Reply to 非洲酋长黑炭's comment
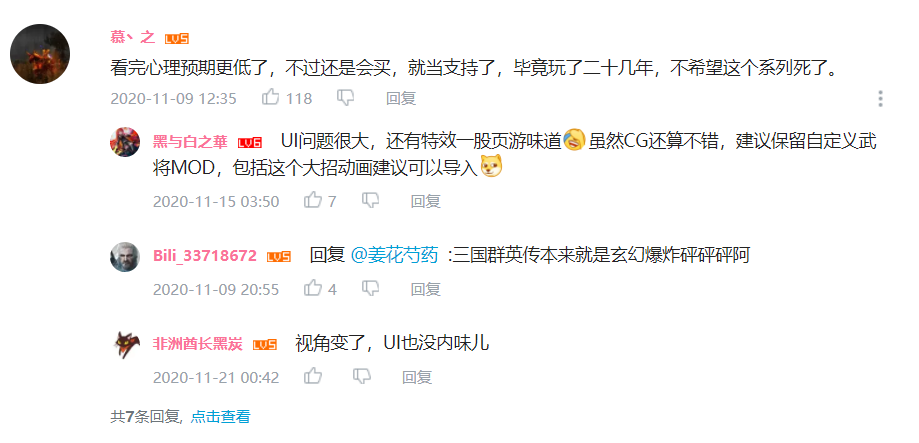The height and width of the screenshot is (443, 919). [x=417, y=377]
